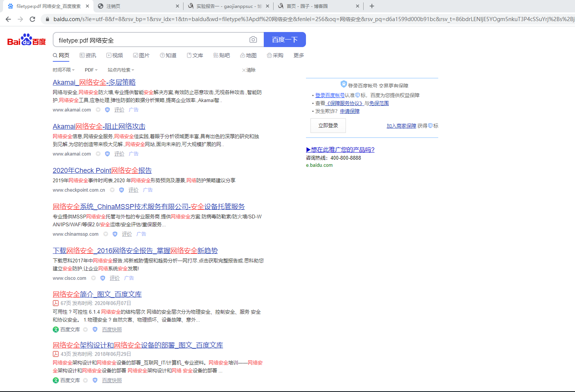The width and height of the screenshot is (575, 392).
Task: Click the shield badge under Akamai网络安全-阻止网络攻击 result
Action: (107, 154)
